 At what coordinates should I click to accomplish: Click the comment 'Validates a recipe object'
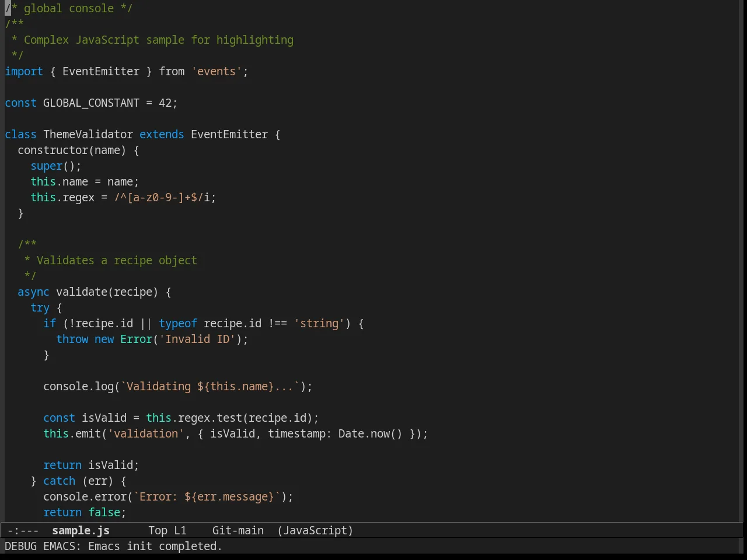click(x=117, y=260)
